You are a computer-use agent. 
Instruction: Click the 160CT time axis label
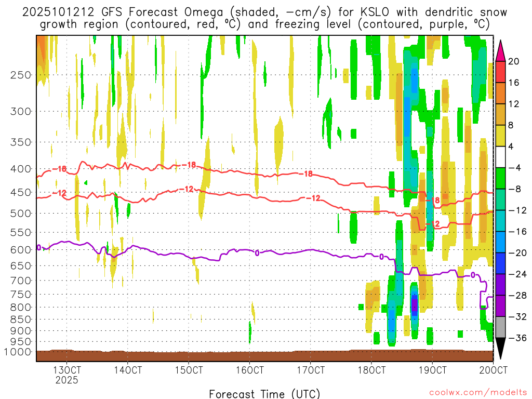[249, 370]
